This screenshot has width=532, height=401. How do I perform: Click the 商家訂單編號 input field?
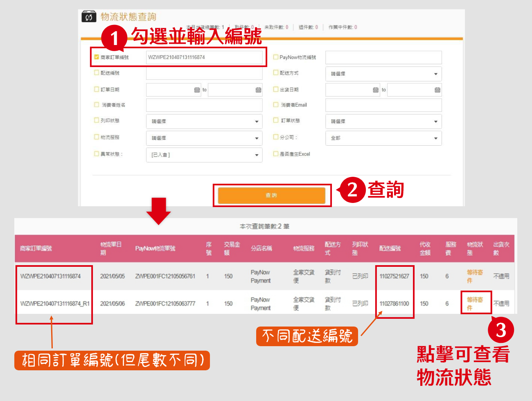point(204,57)
